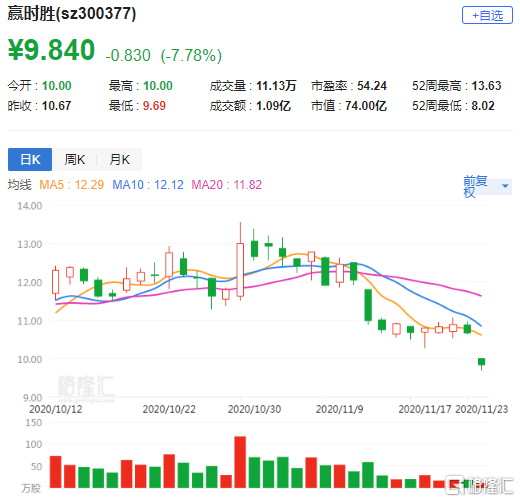Add stock to watchlist with +自选 button

click(x=487, y=15)
